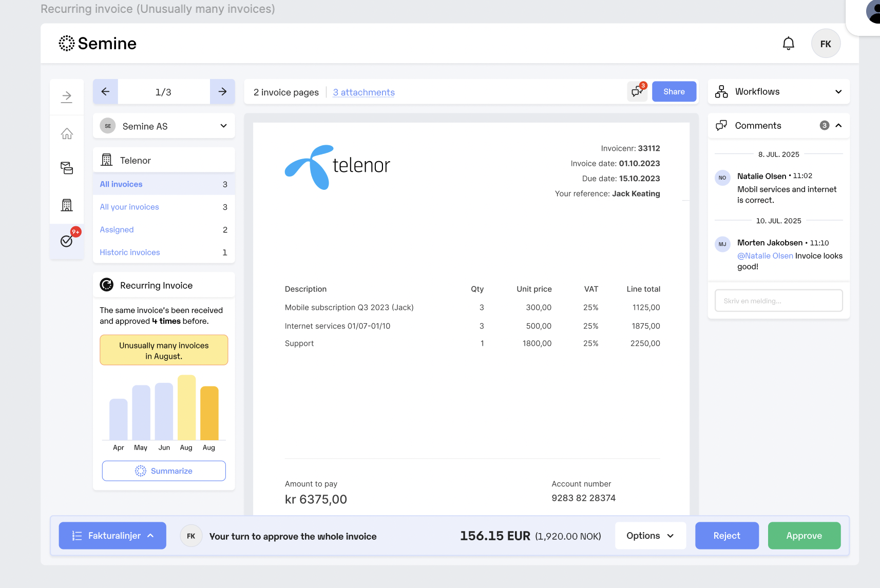Open the company building icon in sidebar

point(67,205)
